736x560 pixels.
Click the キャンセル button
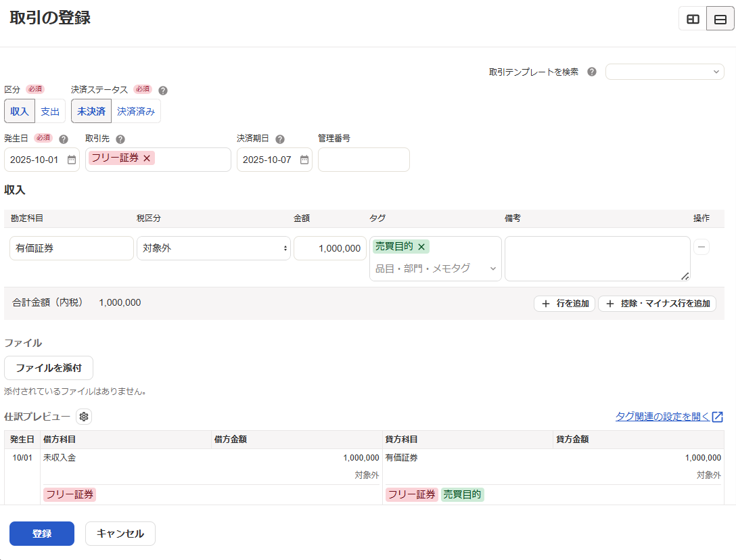pyautogui.click(x=120, y=534)
